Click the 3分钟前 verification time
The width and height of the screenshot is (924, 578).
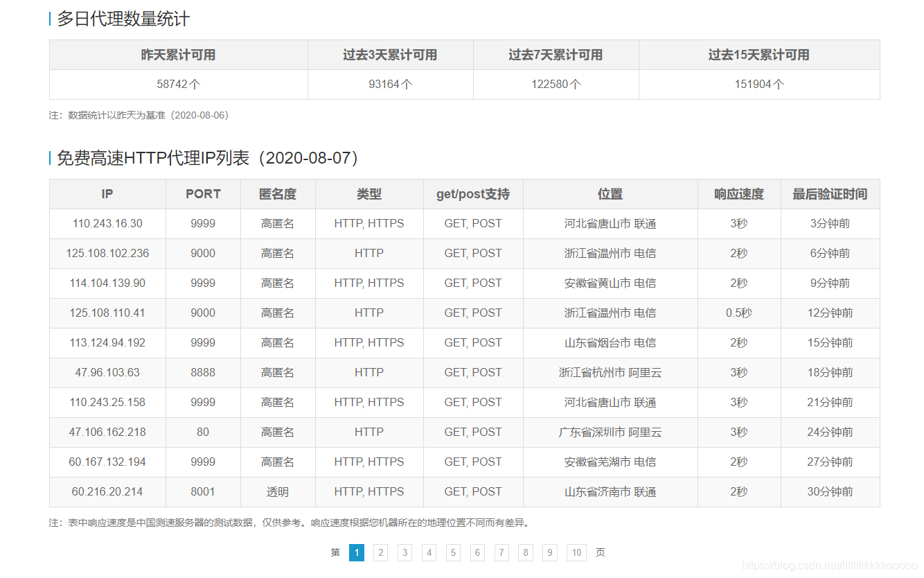(830, 224)
